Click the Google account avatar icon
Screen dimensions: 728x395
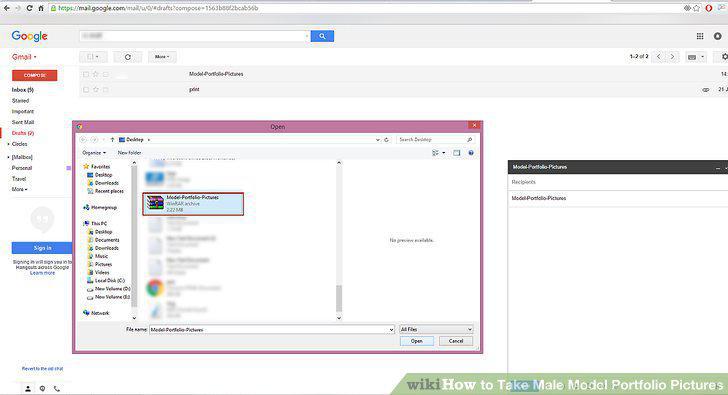pyautogui.click(x=718, y=36)
